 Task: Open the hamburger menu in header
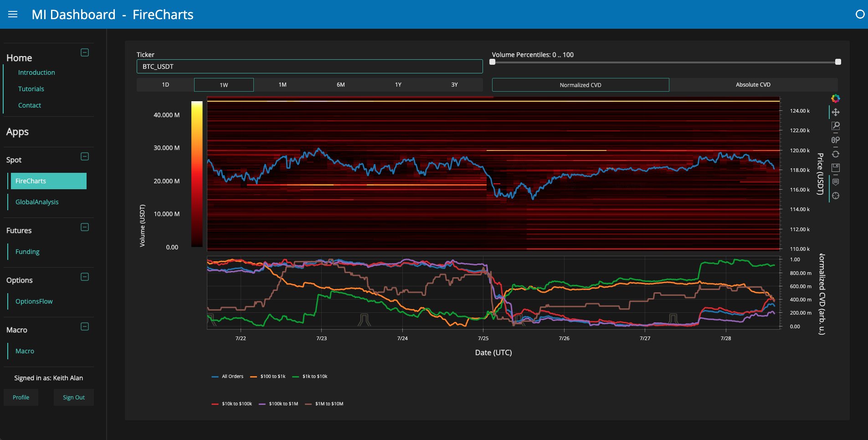point(13,15)
